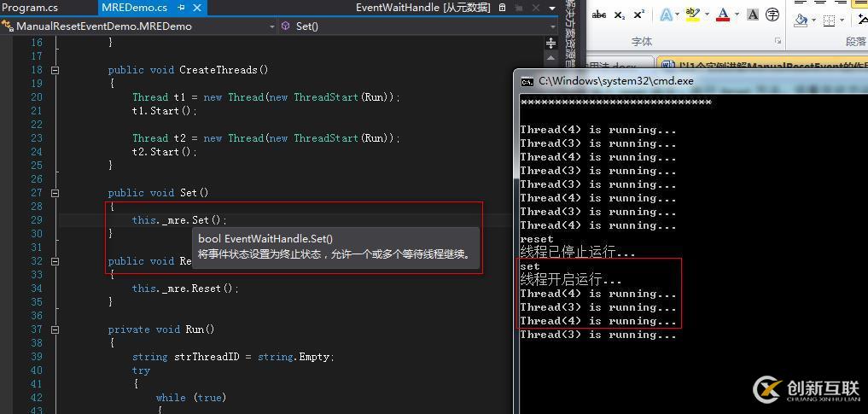Pin the MREDemo.cs tab
This screenshot has height=414, width=868.
(181, 8)
